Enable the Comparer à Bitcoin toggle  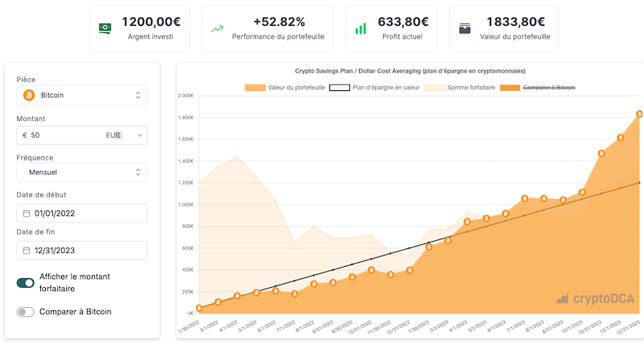[x=25, y=311]
